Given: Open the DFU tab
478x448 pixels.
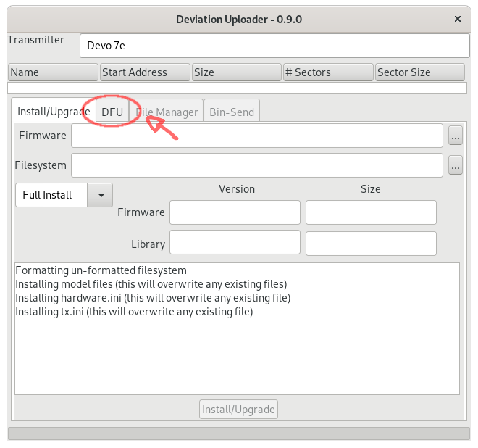Looking at the screenshot, I should 112,112.
